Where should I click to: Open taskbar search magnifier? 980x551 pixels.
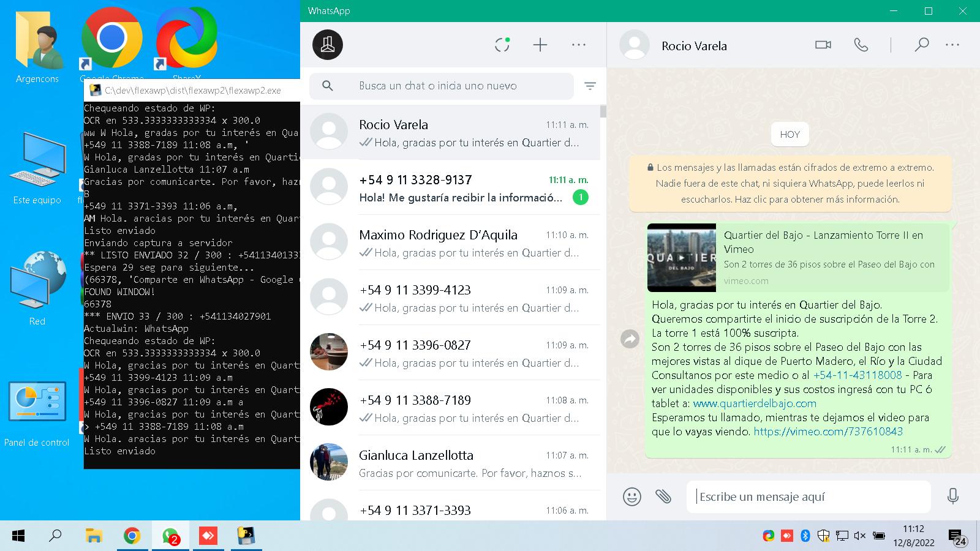(55, 536)
